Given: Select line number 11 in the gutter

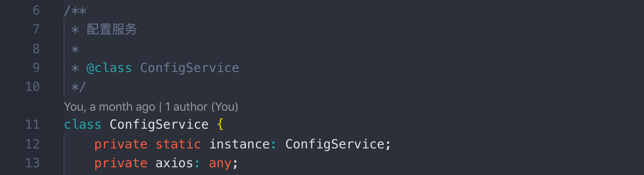Looking at the screenshot, I should tap(32, 124).
